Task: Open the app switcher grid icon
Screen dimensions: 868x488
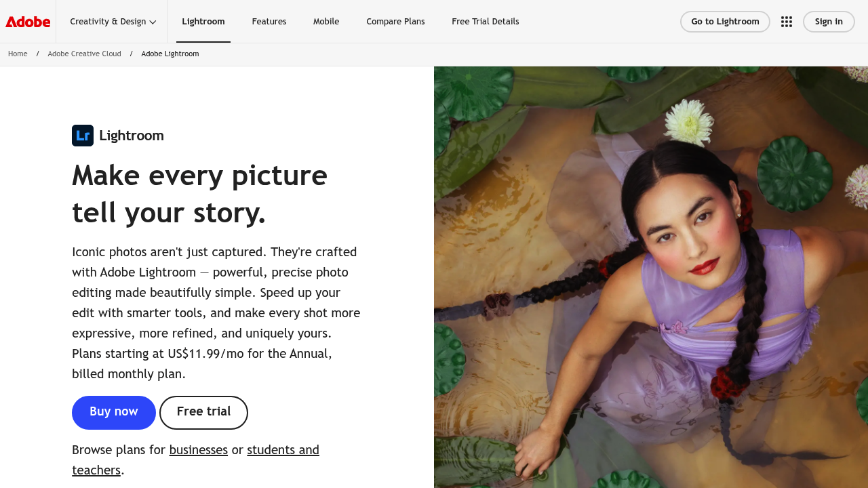Action: point(787,22)
